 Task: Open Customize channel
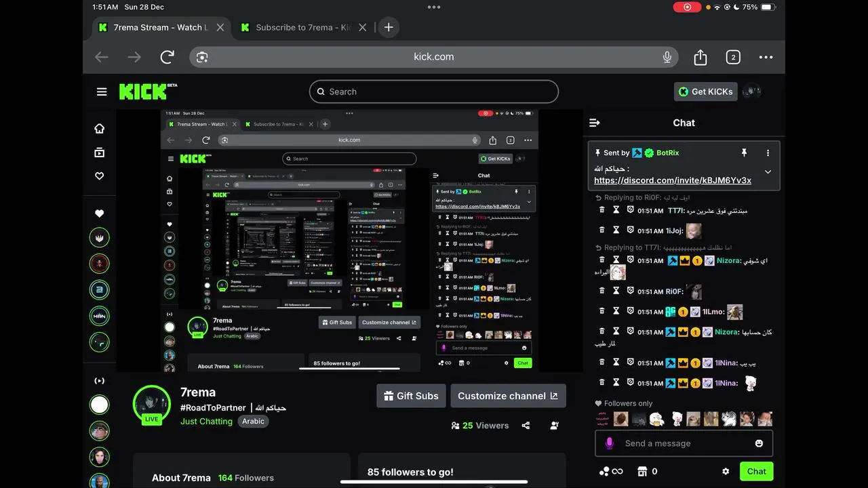coord(508,396)
